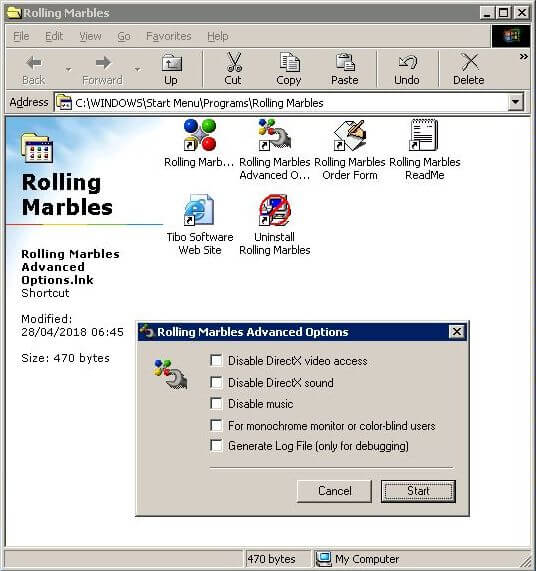
Task: Select the Rolling Marbles Order Form icon
Action: [350, 135]
